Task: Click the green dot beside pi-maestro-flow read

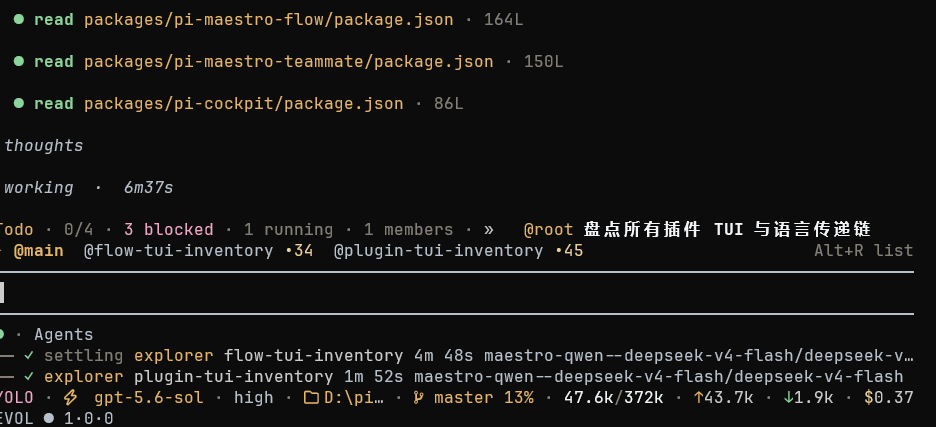Action: (x=19, y=20)
